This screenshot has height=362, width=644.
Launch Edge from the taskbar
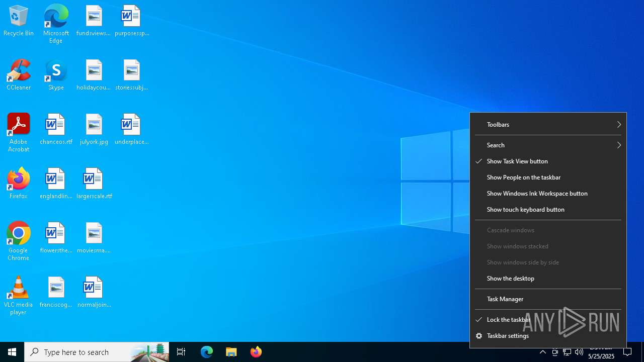207,352
